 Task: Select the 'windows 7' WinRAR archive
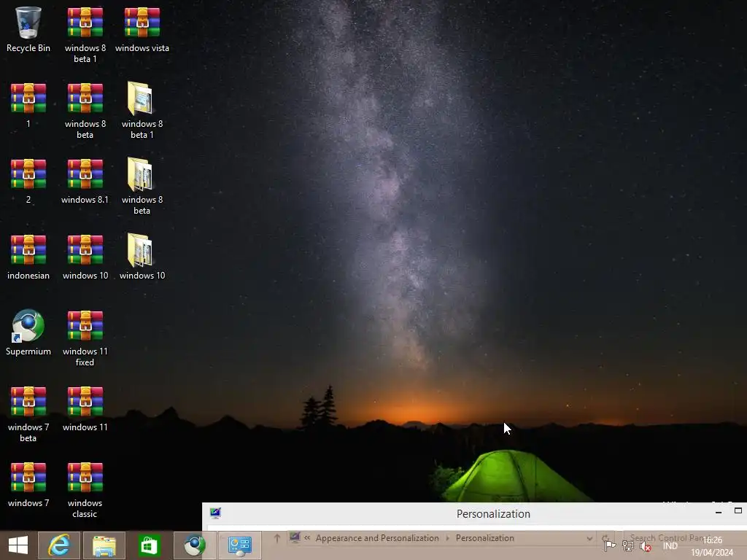pos(28,484)
